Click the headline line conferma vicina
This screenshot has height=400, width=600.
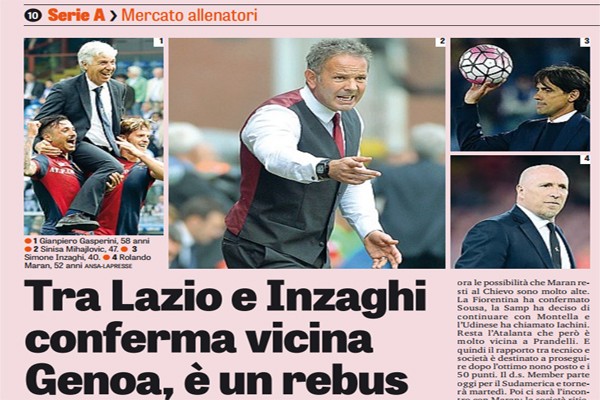click(199, 339)
